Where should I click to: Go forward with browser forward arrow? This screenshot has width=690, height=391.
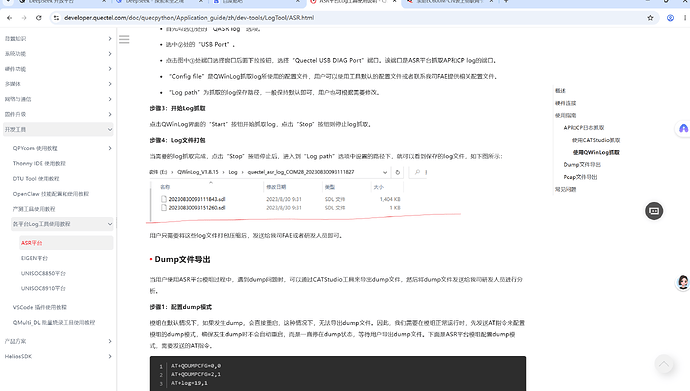[x=24, y=18]
